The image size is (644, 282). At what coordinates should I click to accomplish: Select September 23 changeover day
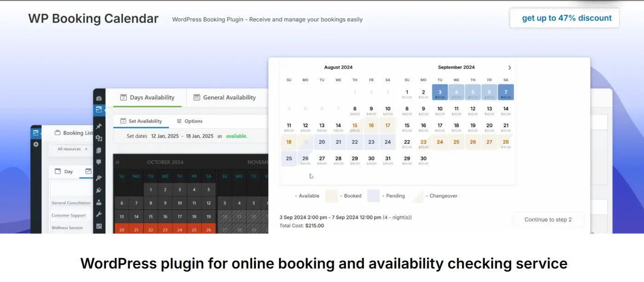point(423,142)
